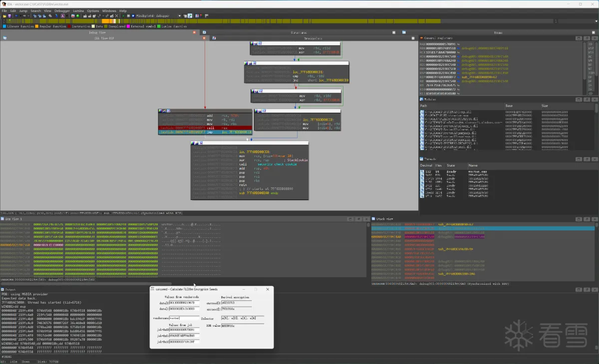This screenshot has width=599, height=364.
Task: Click the Save database toolbar icon
Action: (x=9, y=15)
